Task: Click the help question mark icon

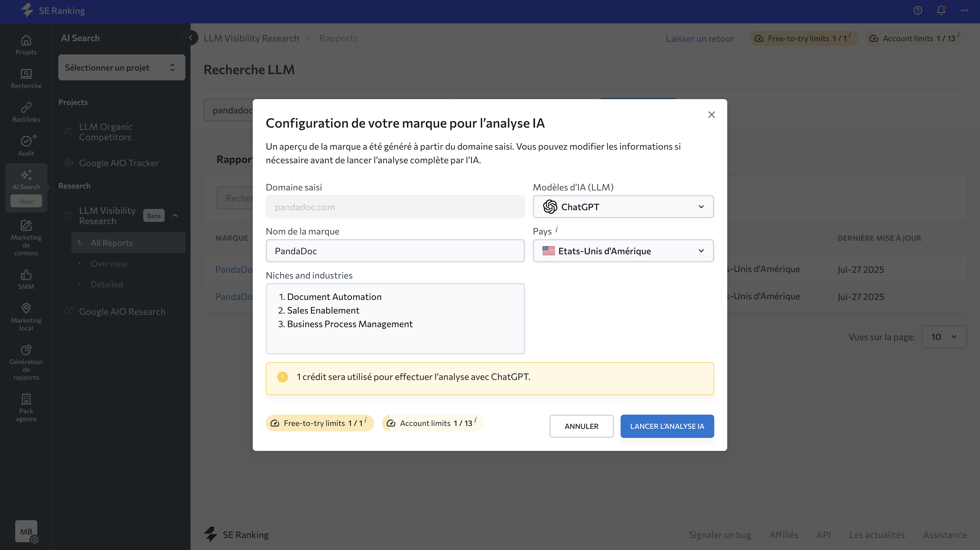Action: pyautogui.click(x=917, y=11)
